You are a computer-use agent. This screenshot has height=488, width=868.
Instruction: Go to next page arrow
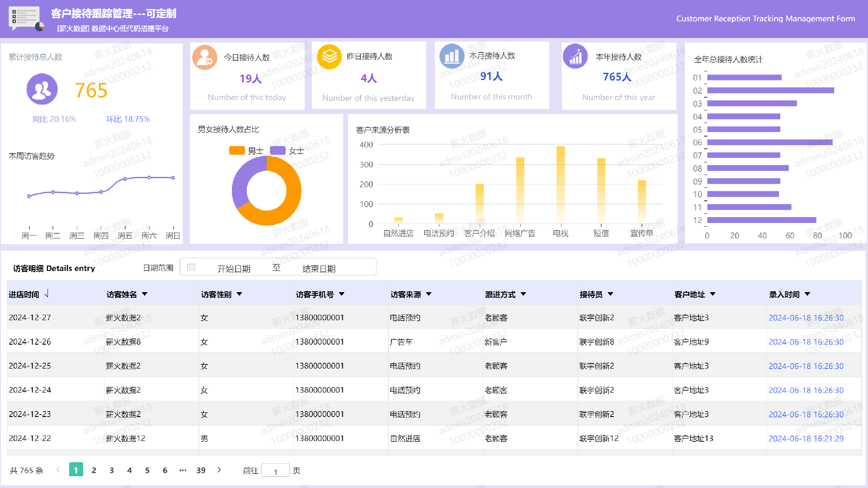tap(219, 470)
